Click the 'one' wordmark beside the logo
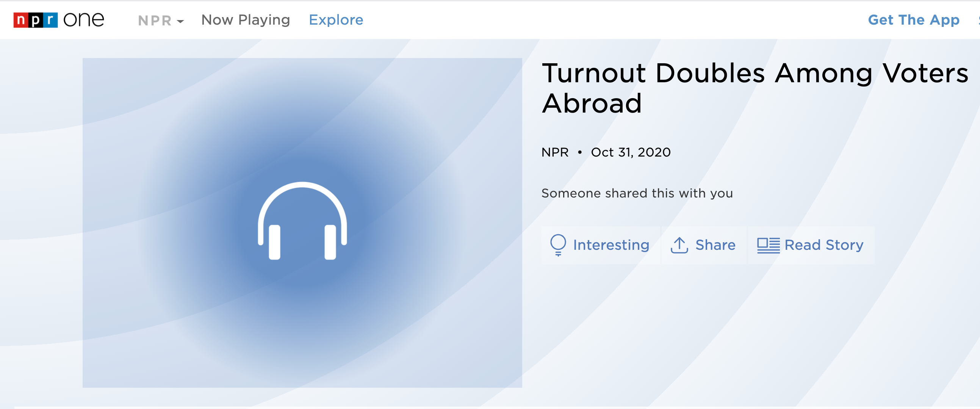Image resolution: width=980 pixels, height=409 pixels. point(83,20)
